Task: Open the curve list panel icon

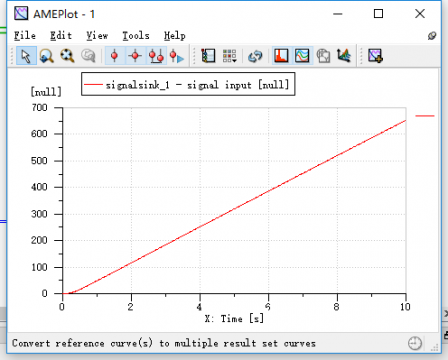Action: coord(208,56)
